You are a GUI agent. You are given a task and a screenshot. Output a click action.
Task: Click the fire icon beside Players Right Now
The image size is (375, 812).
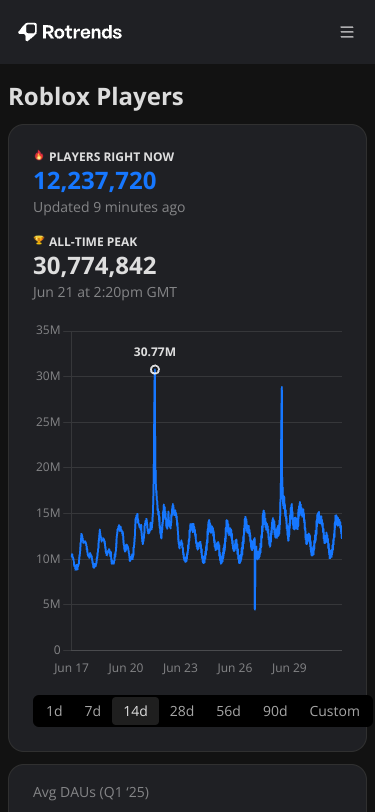(38, 155)
